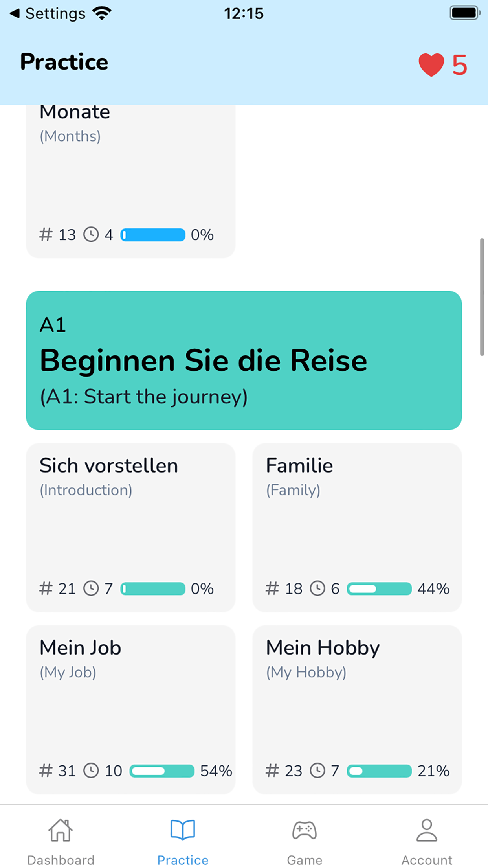Tap the clock icon on Mein Hobby card

click(x=317, y=771)
